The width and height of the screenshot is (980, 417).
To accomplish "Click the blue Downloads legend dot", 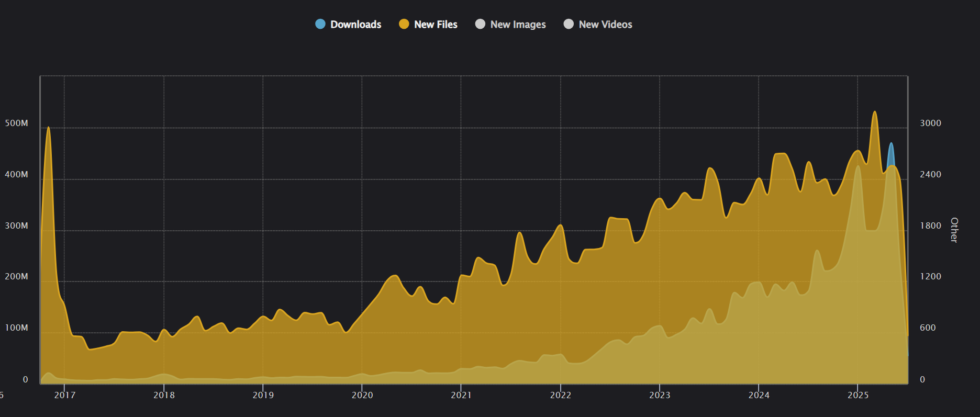I will [320, 24].
